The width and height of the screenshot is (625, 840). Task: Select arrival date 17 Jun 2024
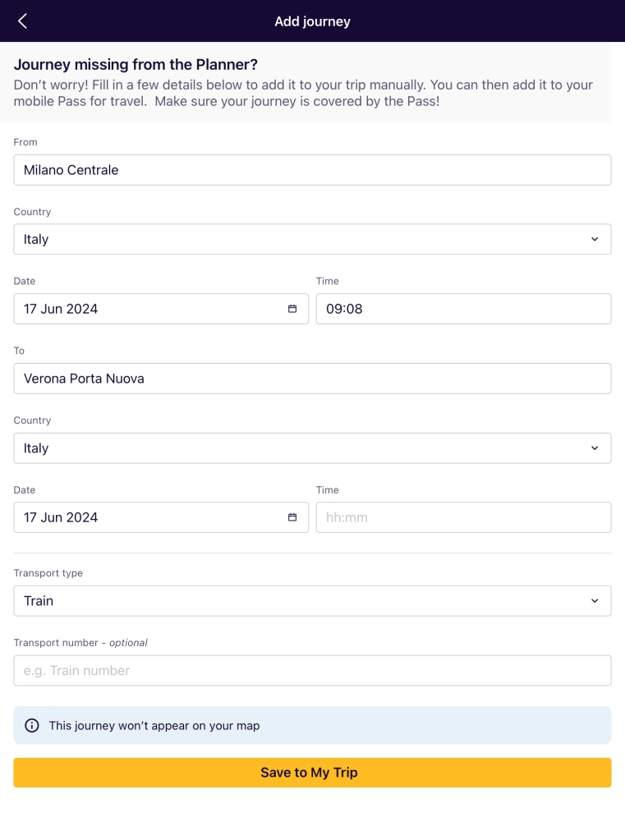[161, 517]
